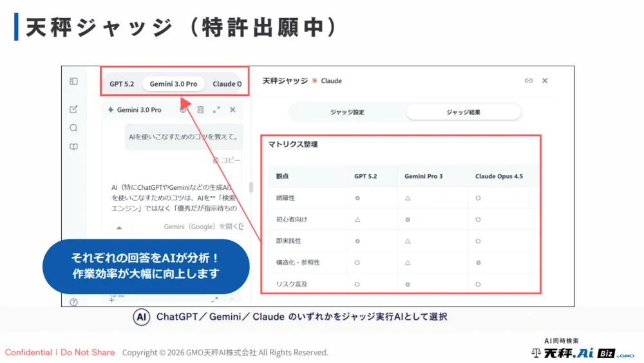Open the Gemini（Google）を開く link
Viewport: 644px width, 363px height.
[204, 227]
